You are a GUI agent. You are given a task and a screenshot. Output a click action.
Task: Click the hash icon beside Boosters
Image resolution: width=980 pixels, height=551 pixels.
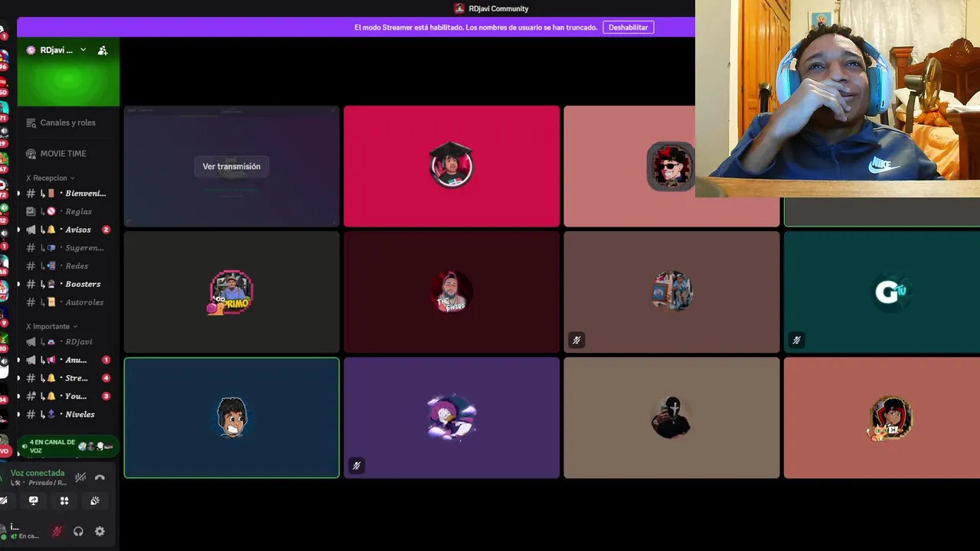(x=31, y=284)
